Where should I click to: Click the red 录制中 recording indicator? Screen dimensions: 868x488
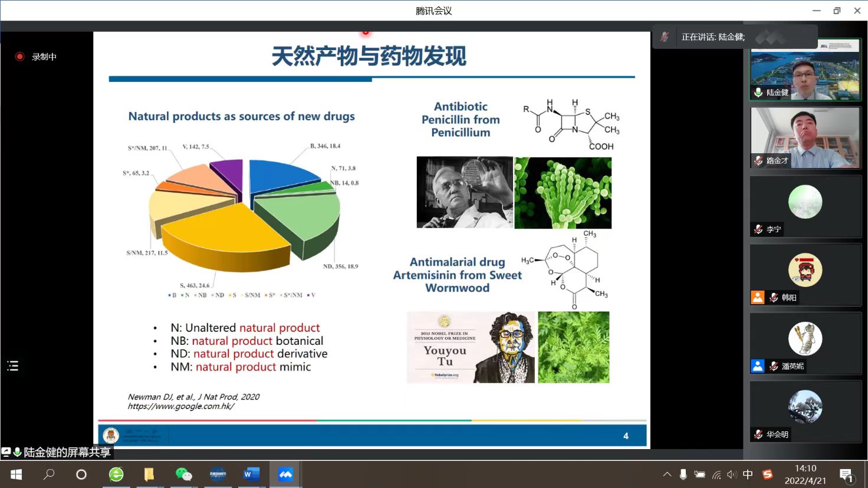tap(20, 57)
